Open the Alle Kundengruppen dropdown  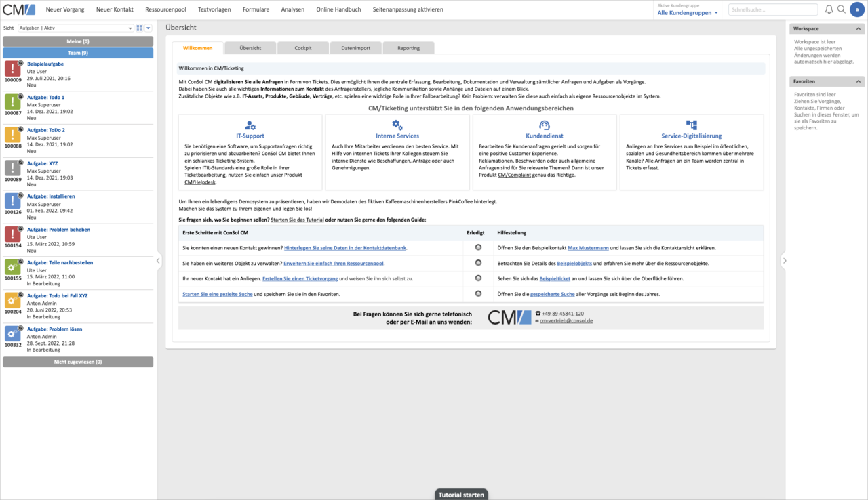click(687, 13)
